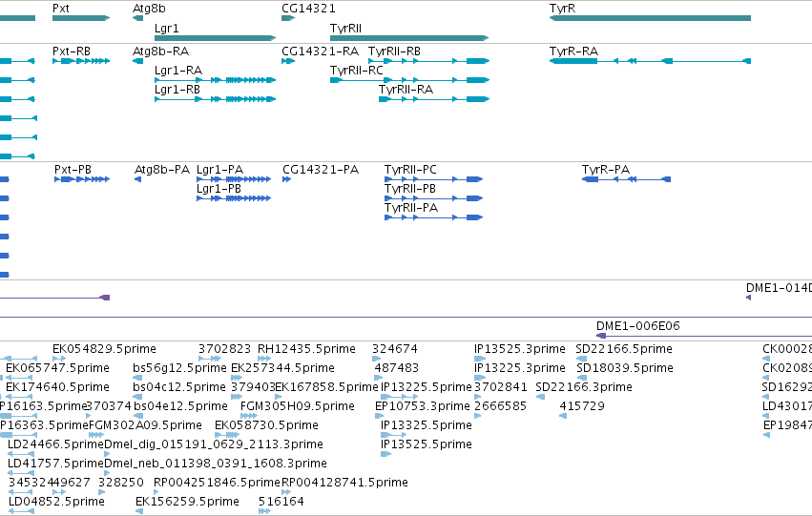The width and height of the screenshot is (812, 516).
Task: Open the bs04c12.5prime EST
Action: (x=136, y=397)
